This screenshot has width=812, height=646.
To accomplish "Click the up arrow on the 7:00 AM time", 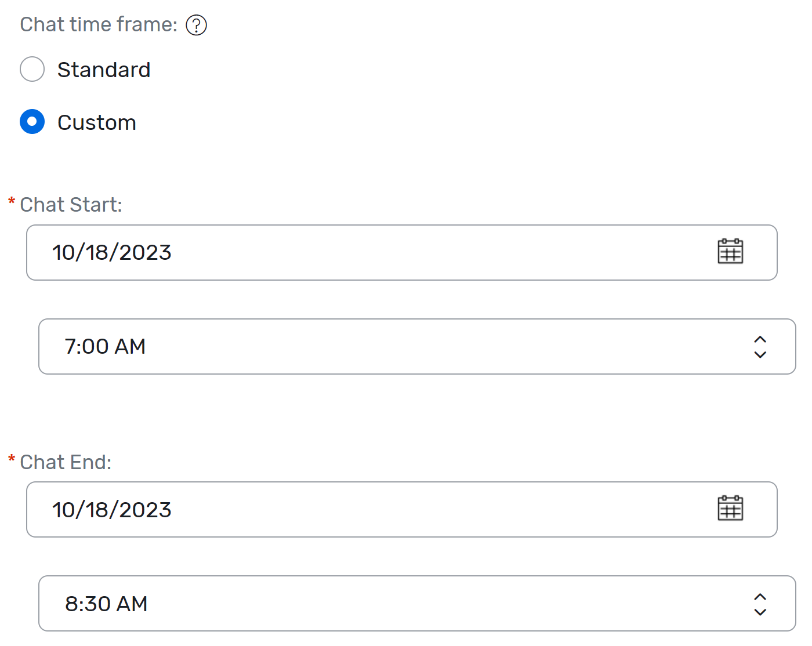I will point(760,339).
